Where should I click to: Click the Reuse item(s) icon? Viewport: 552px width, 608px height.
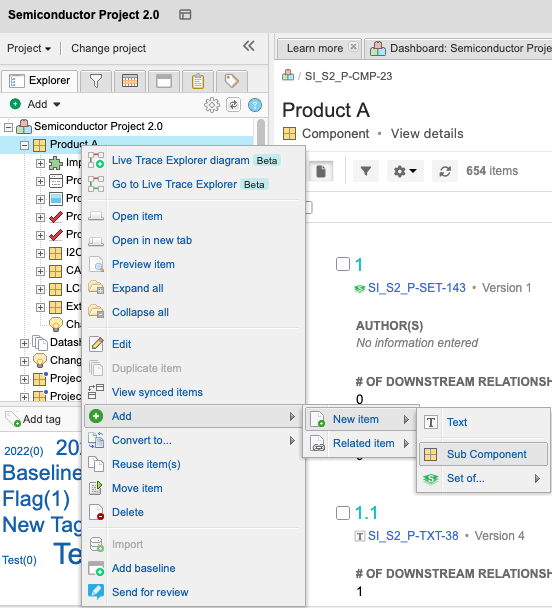point(96,464)
